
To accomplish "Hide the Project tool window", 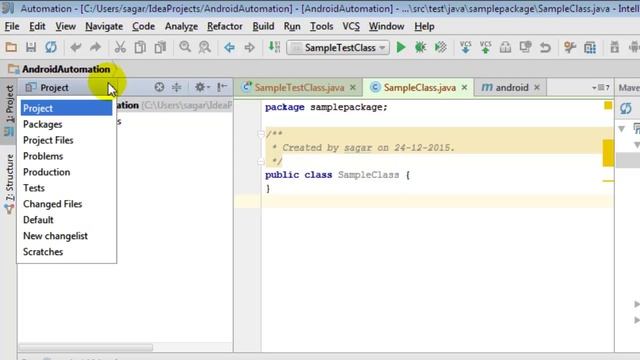I will tap(222, 87).
